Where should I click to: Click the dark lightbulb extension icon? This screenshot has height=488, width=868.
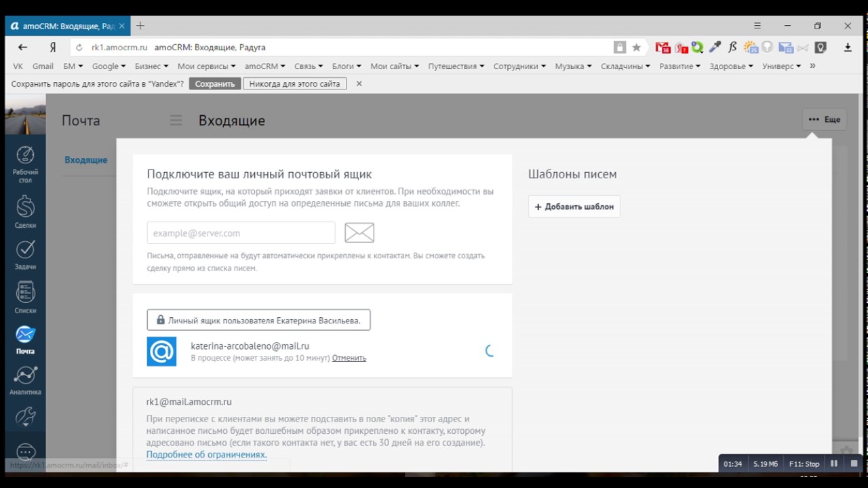click(x=821, y=47)
